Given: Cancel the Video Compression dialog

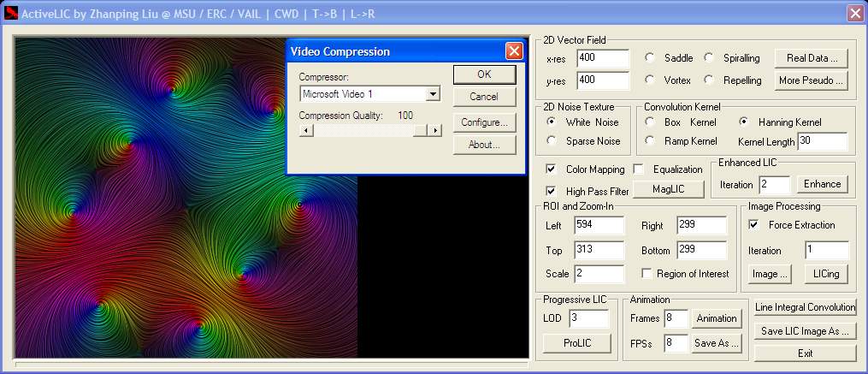Looking at the screenshot, I should coord(484,97).
